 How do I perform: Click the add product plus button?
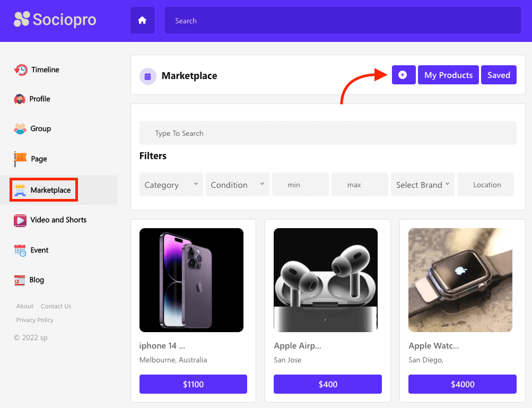click(x=403, y=75)
